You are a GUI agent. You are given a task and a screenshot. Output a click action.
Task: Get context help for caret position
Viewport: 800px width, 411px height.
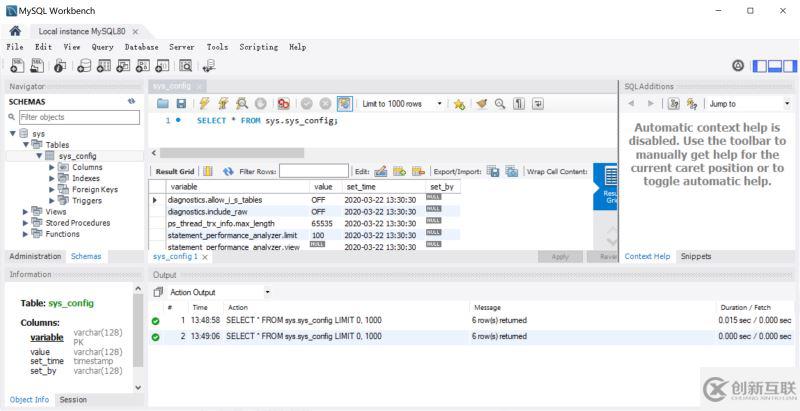coord(673,104)
